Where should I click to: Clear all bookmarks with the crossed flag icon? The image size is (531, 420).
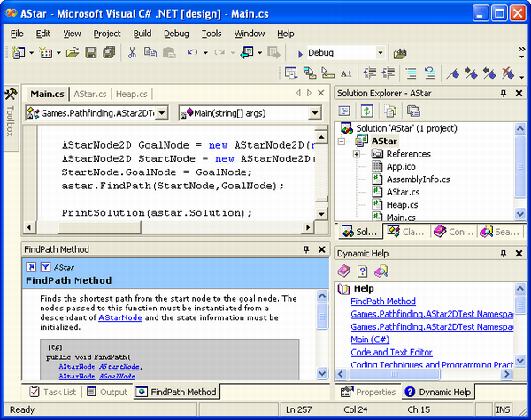click(x=508, y=73)
